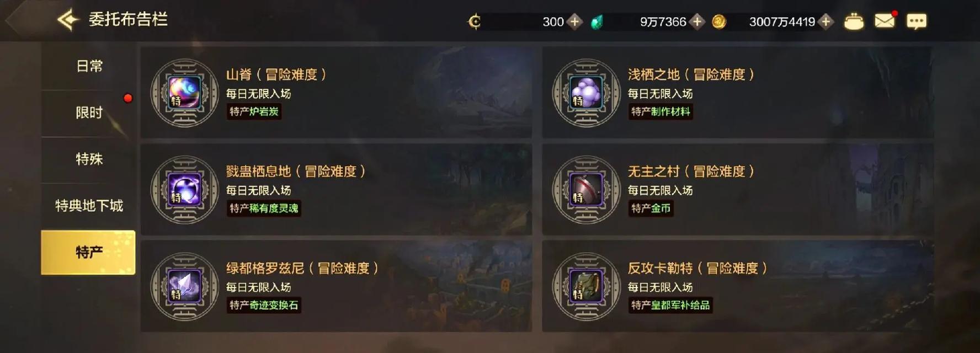Tap the 山脊 dungeon orb icon
The width and height of the screenshot is (980, 353).
point(185,93)
